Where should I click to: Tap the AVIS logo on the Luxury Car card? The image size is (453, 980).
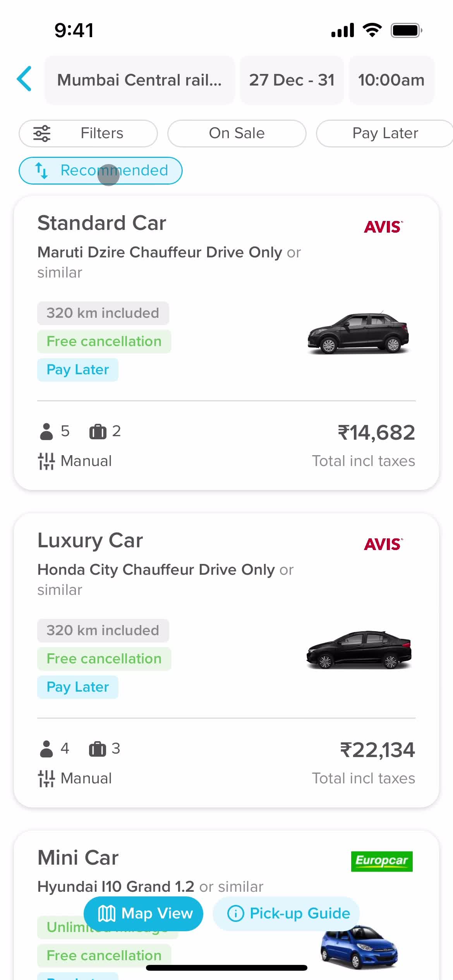(x=383, y=544)
